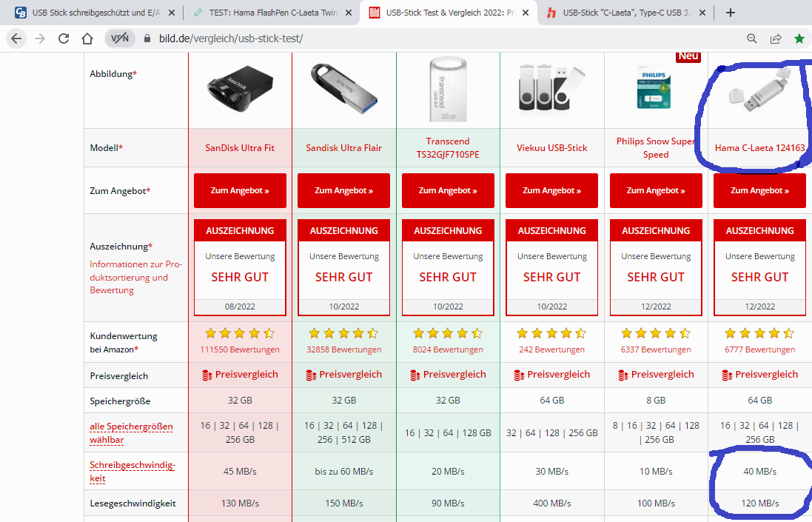The image size is (812, 522).
Task: Close the USB-Stick "C-Laeta" Type-C tab
Action: (x=702, y=13)
